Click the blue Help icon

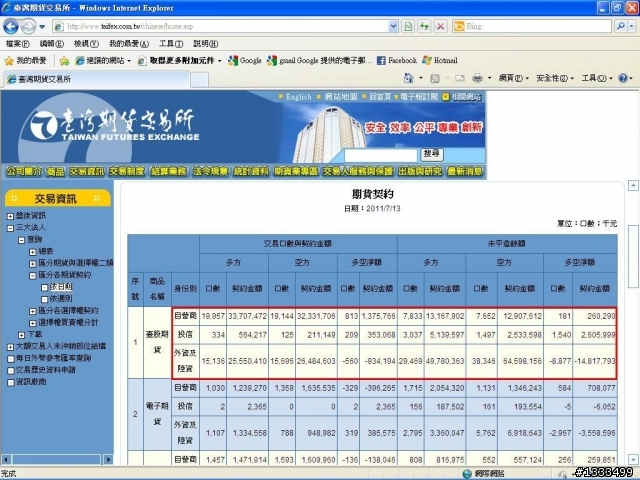(623, 78)
